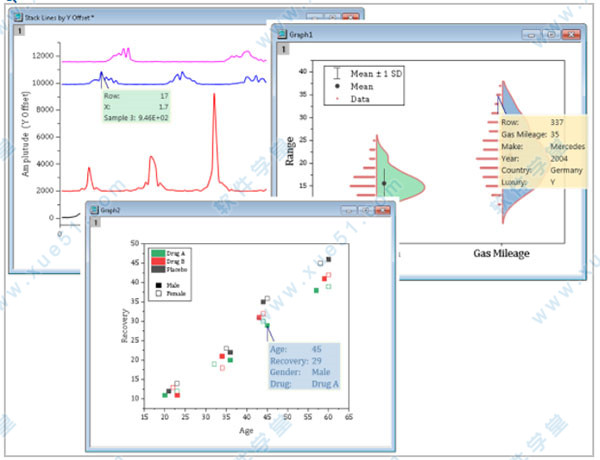The height and width of the screenshot is (460, 600).
Task: Click the green data tooltip showing Row 17
Action: pyautogui.click(x=136, y=107)
